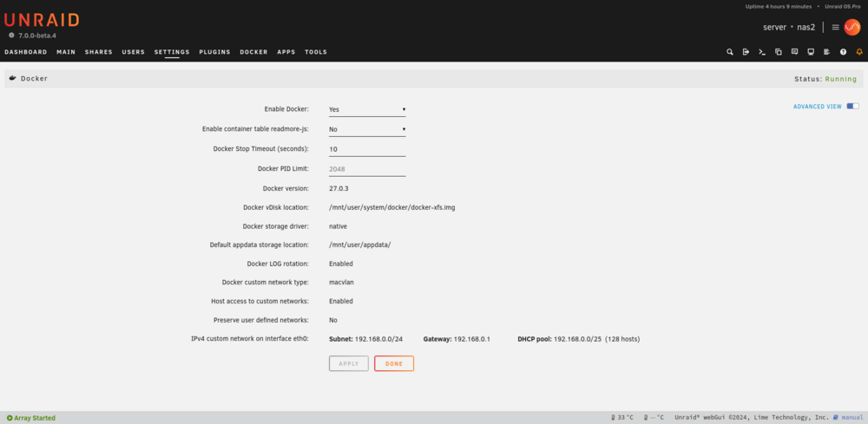
Task: Click the logout icon in header
Action: coord(746,52)
